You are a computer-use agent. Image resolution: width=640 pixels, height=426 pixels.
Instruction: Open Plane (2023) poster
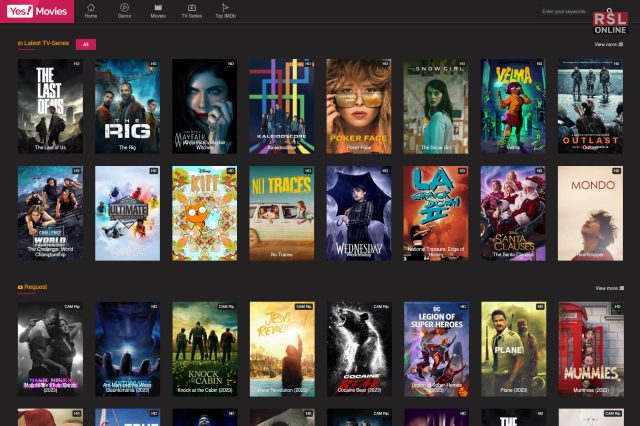pos(513,349)
